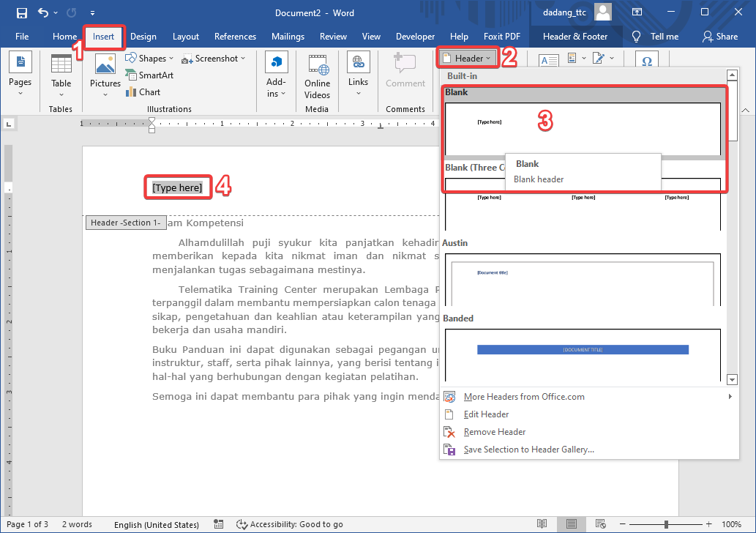The height and width of the screenshot is (533, 756).
Task: Adjust the zoom slider in status bar
Action: [666, 524]
